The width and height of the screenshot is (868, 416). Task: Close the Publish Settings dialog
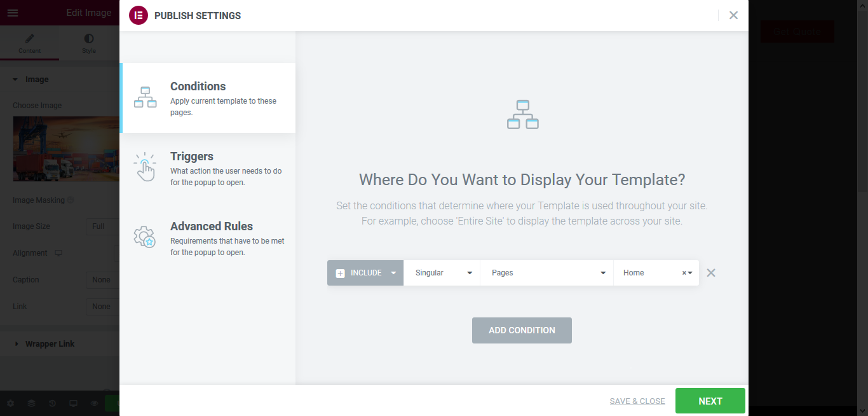733,15
